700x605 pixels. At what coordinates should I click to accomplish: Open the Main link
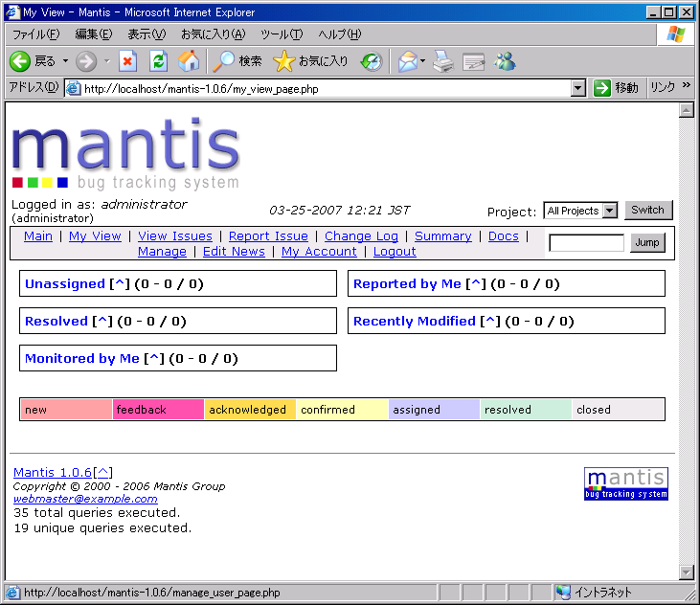38,236
